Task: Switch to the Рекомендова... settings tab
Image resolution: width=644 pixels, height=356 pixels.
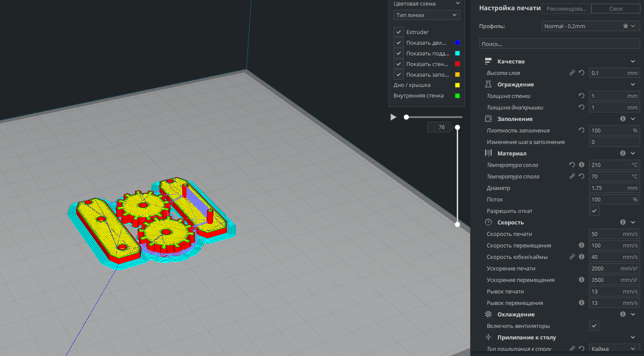Action: (566, 9)
